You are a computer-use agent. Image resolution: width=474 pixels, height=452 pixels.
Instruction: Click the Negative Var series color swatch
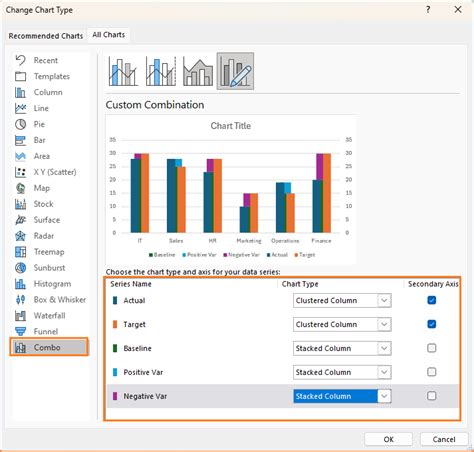coord(115,396)
